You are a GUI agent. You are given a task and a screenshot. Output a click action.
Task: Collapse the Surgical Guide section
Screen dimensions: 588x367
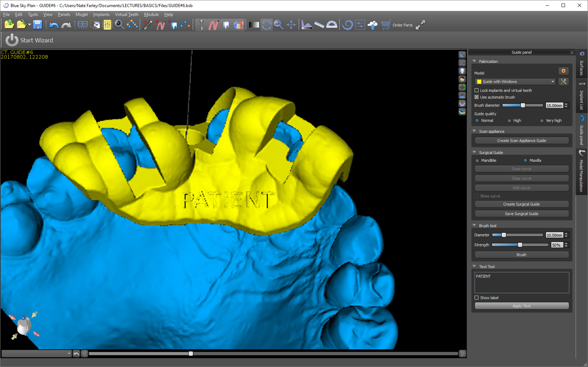(474, 152)
